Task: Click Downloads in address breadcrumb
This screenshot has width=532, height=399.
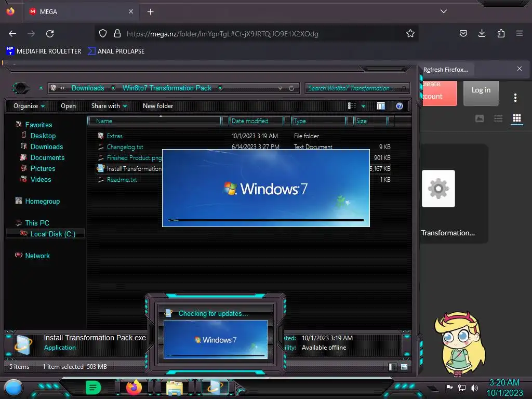Action: pyautogui.click(x=87, y=88)
